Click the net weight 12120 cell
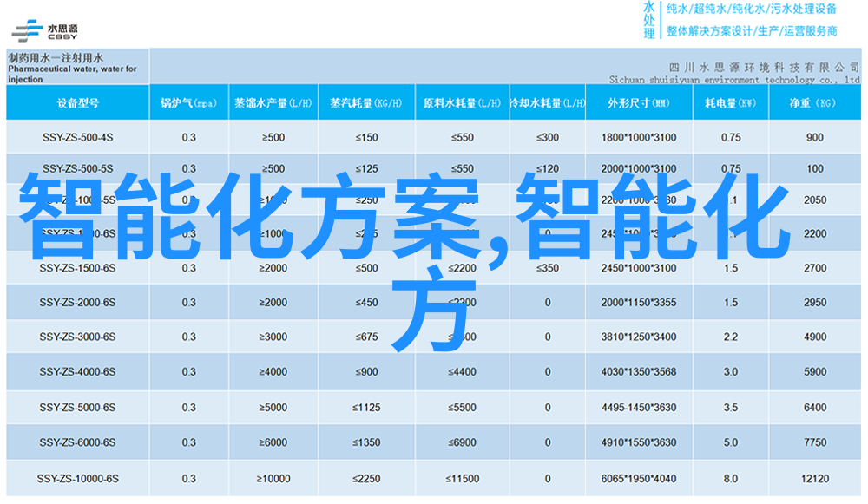 [815, 479]
